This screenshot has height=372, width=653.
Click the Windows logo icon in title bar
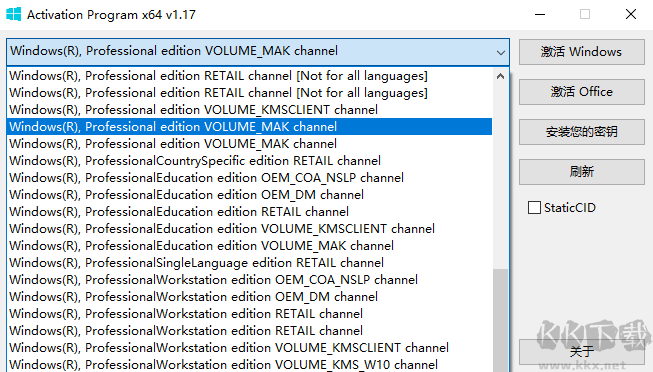13,14
